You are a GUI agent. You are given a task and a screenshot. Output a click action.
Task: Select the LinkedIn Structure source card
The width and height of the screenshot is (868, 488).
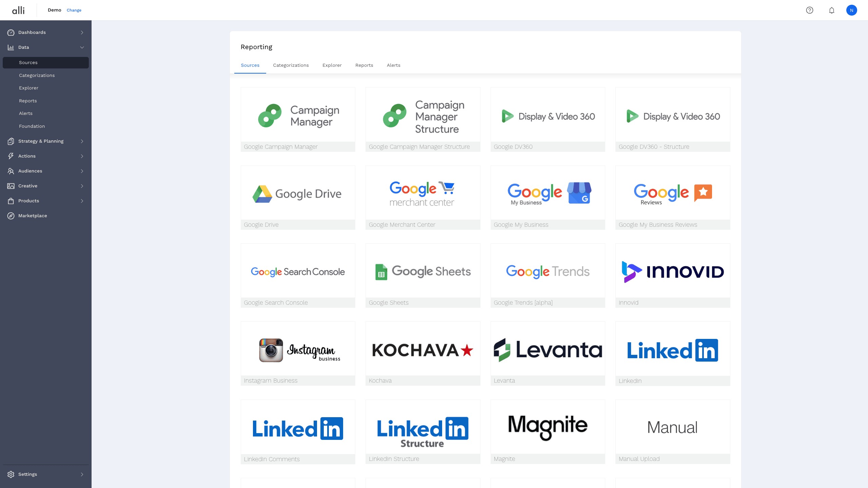[423, 432]
